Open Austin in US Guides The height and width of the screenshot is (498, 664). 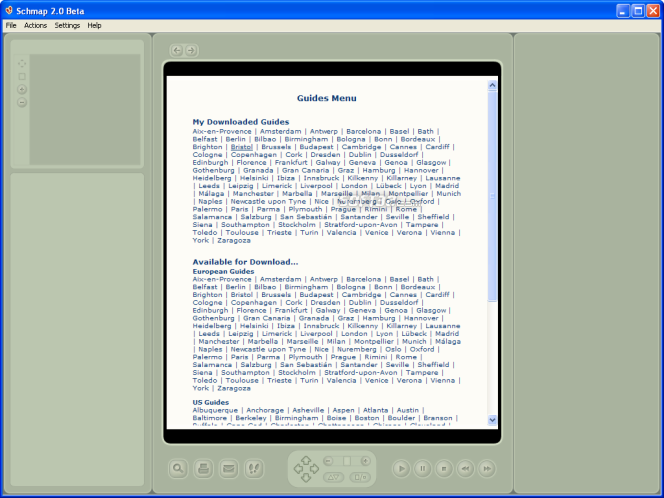(408, 410)
